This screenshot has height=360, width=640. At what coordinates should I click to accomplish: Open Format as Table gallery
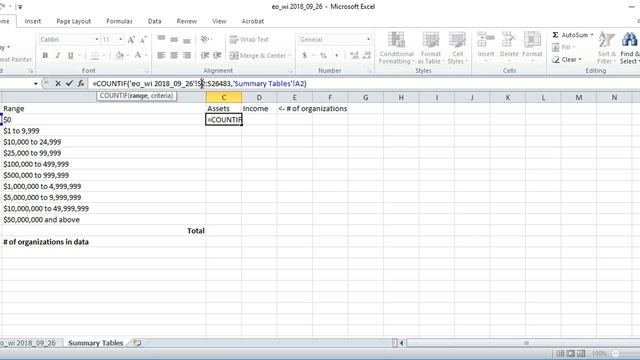(430, 48)
